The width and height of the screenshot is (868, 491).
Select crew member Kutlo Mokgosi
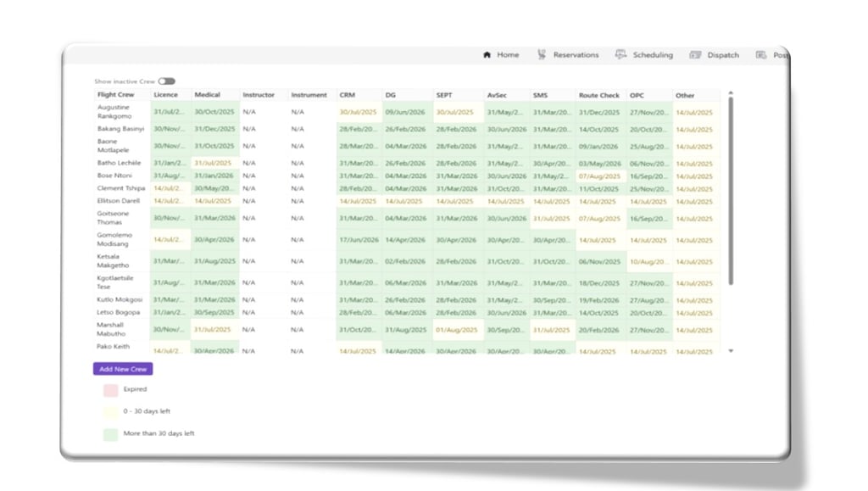coord(120,299)
